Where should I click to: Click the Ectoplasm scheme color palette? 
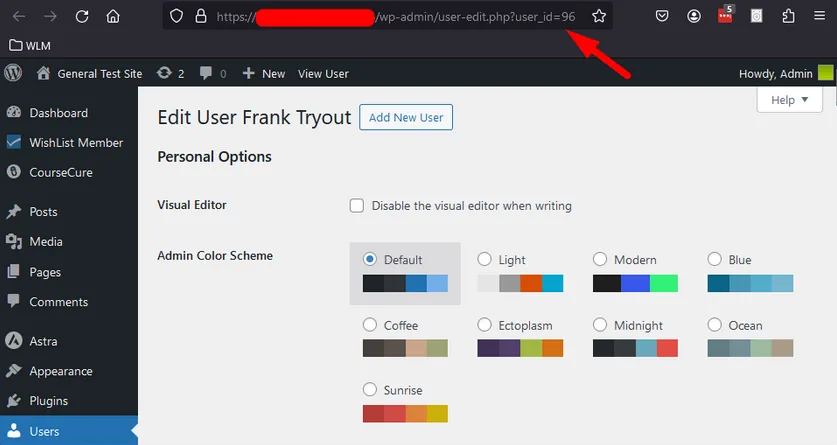(x=520, y=348)
